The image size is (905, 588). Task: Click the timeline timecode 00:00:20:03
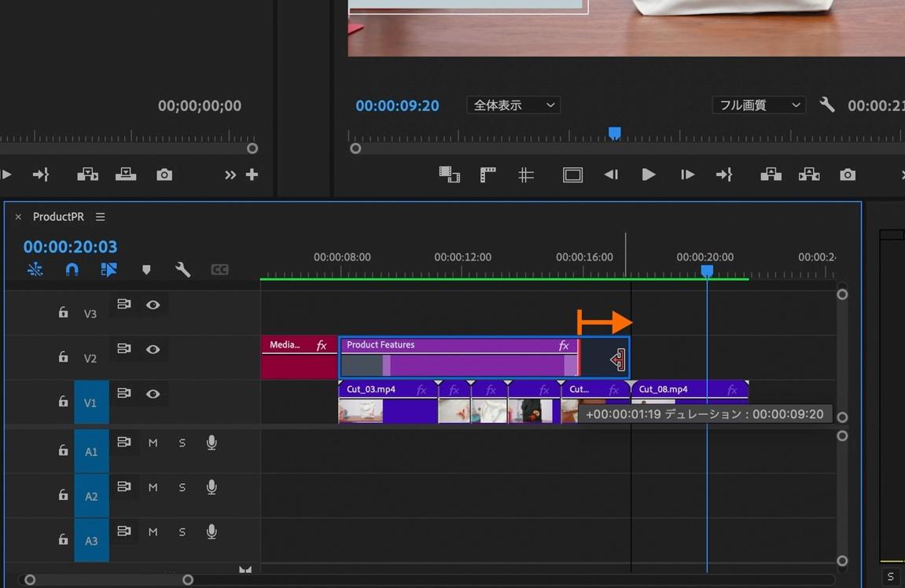(70, 246)
